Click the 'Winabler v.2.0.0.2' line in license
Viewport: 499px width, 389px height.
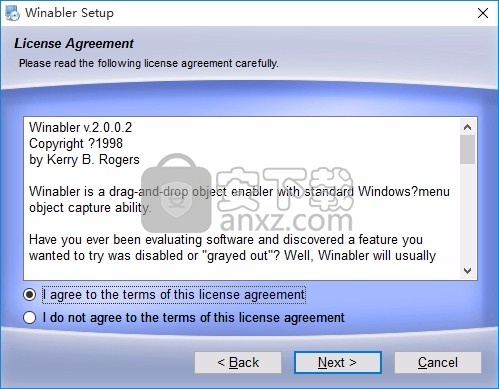click(x=80, y=127)
